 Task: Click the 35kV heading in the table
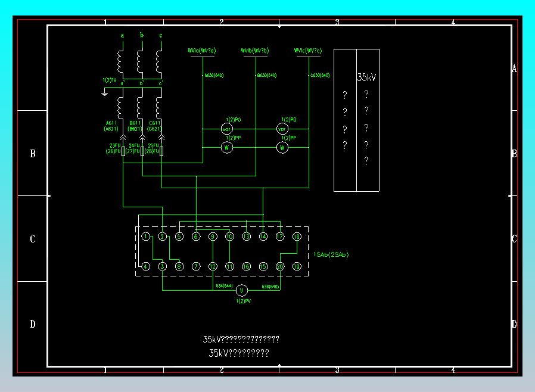tap(367, 77)
